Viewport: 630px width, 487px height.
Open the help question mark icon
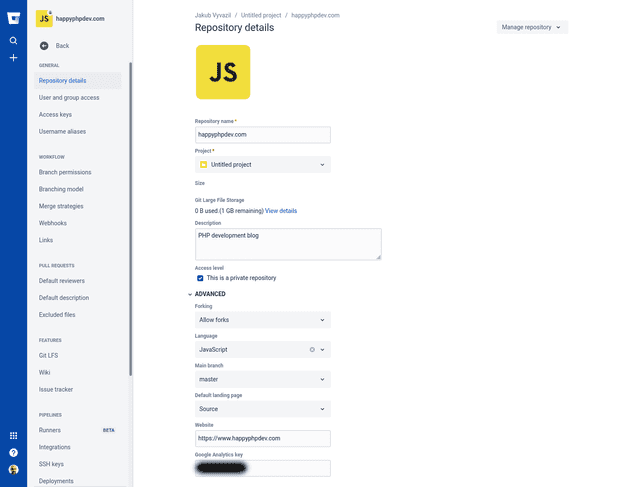click(x=13, y=453)
